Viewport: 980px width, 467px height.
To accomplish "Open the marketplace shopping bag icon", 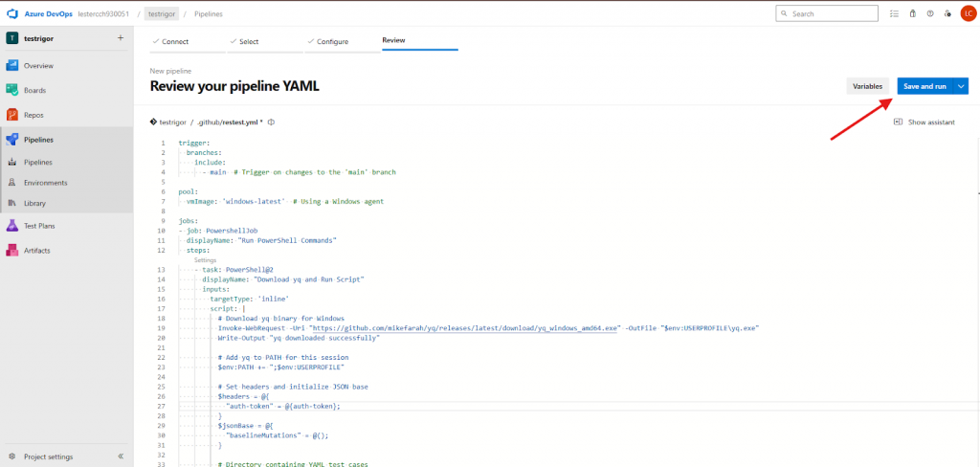I will click(x=913, y=13).
